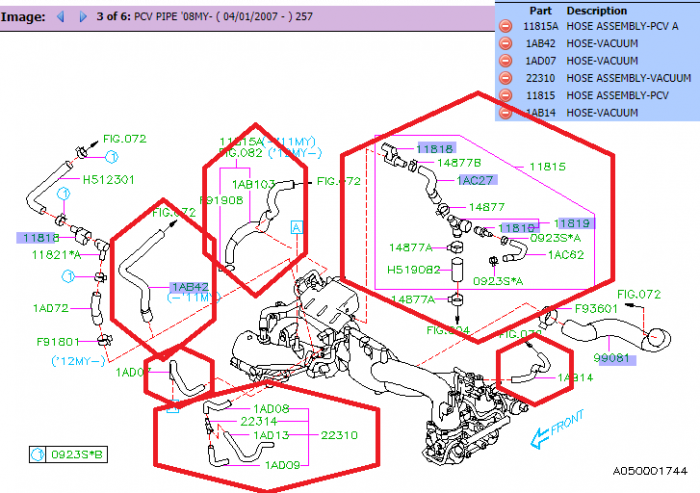Go to the previous image arrow
700x493 pixels.
point(59,17)
